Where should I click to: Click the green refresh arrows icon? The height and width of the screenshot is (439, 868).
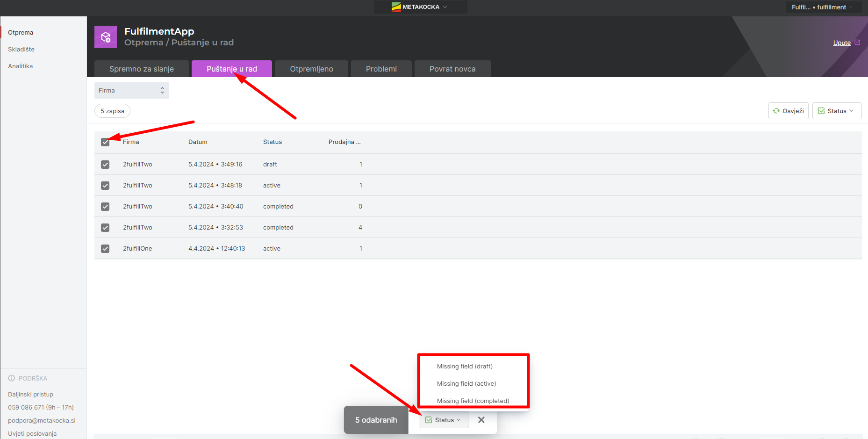click(x=776, y=111)
